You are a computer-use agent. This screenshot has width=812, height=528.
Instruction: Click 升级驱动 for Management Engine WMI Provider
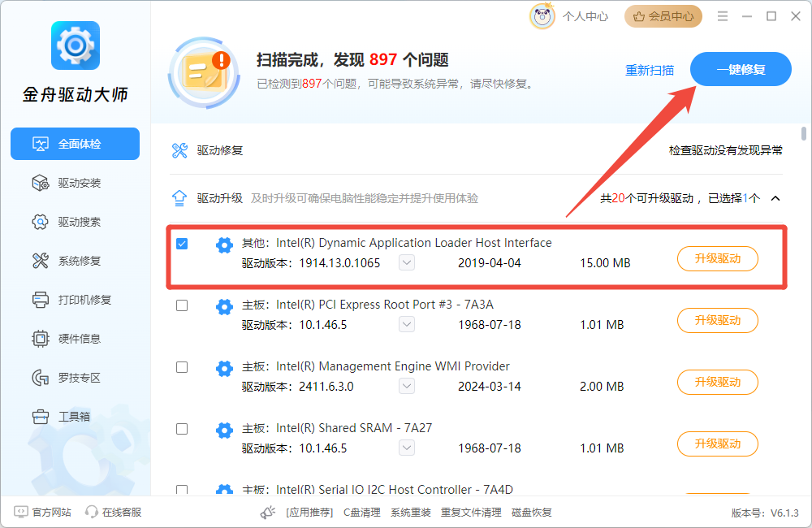tap(718, 382)
